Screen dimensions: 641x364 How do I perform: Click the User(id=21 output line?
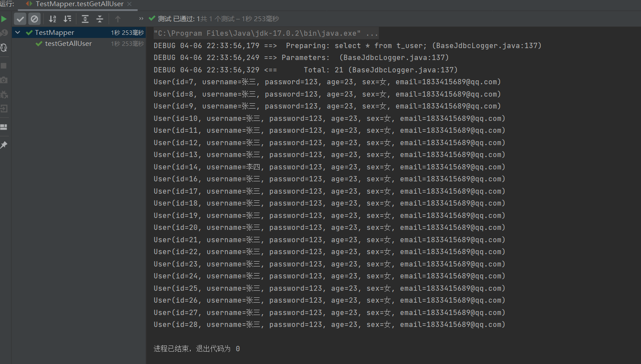pyautogui.click(x=330, y=240)
